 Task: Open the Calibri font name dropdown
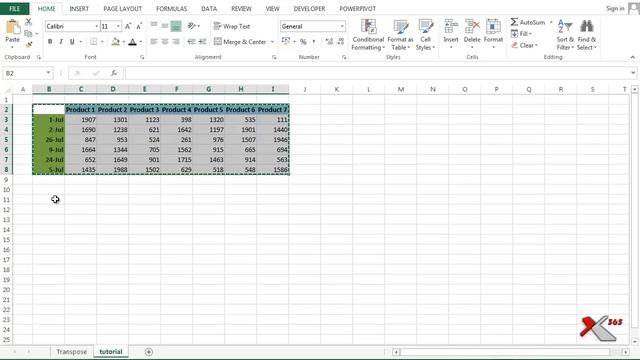[97, 27]
